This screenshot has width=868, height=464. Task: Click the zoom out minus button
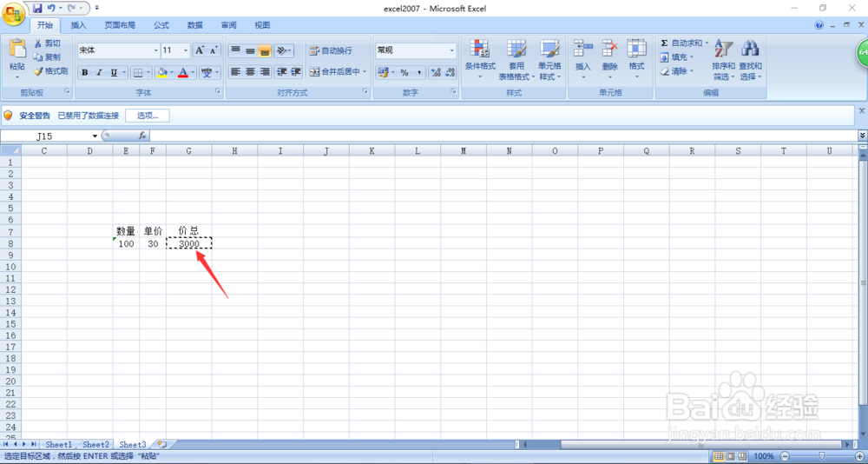pos(785,456)
